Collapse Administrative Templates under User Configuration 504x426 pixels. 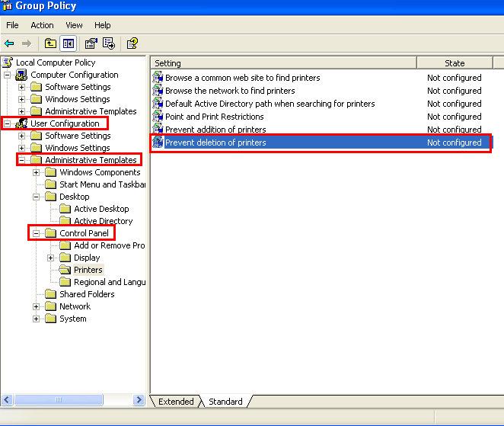click(21, 160)
